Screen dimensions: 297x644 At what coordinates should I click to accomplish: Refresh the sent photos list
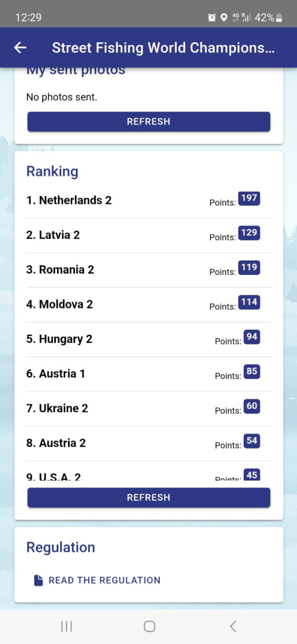[148, 122]
